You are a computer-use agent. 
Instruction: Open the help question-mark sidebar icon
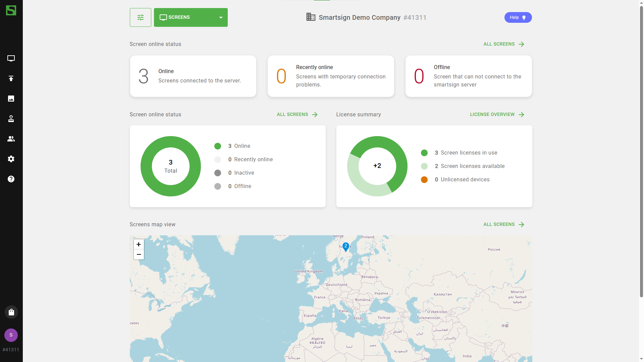coord(11,179)
